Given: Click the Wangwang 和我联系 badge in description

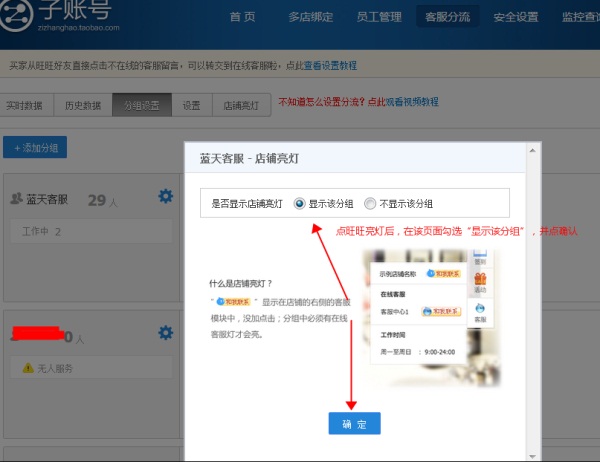Looking at the screenshot, I should pyautogui.click(x=233, y=302).
